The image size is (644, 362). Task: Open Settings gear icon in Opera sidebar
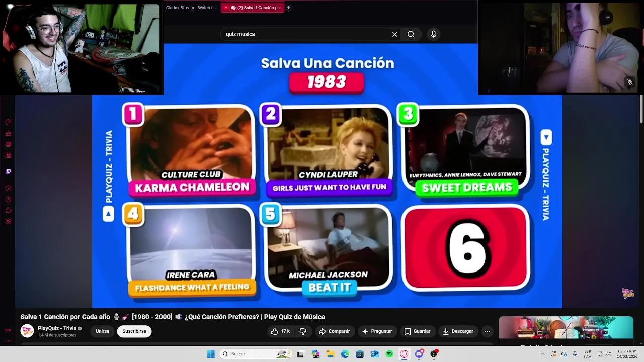(8, 222)
